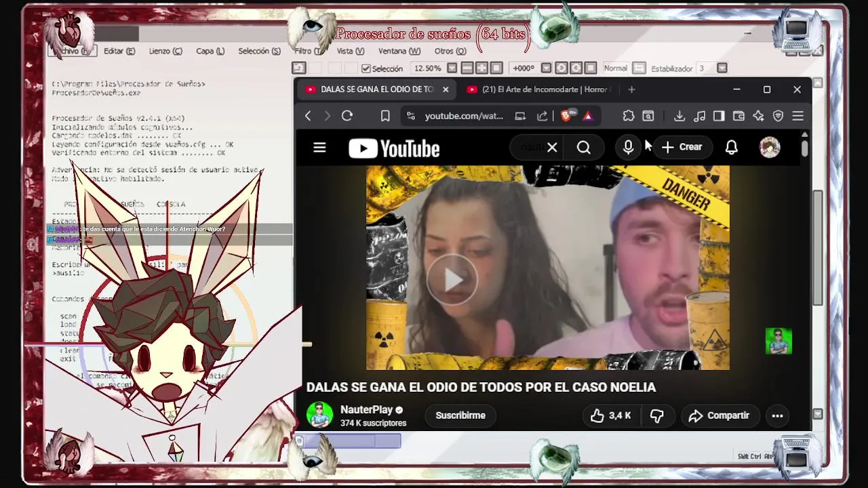This screenshot has height=488, width=868.
Task: Open the music note playlist icon
Action: coord(700,116)
